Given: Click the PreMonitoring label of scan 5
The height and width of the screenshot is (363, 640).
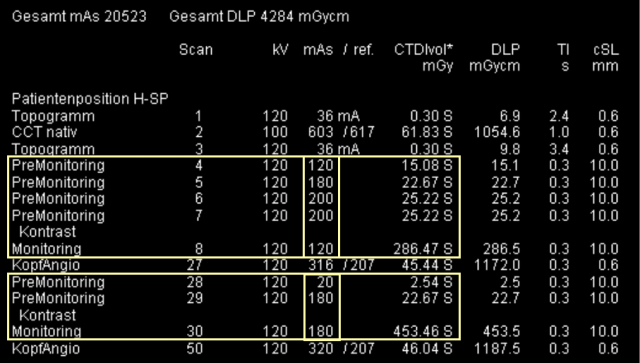Looking at the screenshot, I should point(58,182).
